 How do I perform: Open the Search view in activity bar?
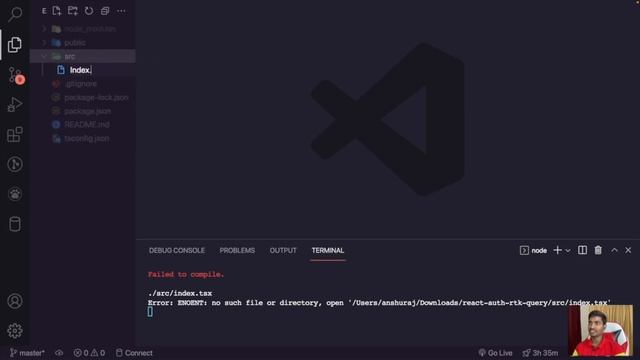point(15,15)
